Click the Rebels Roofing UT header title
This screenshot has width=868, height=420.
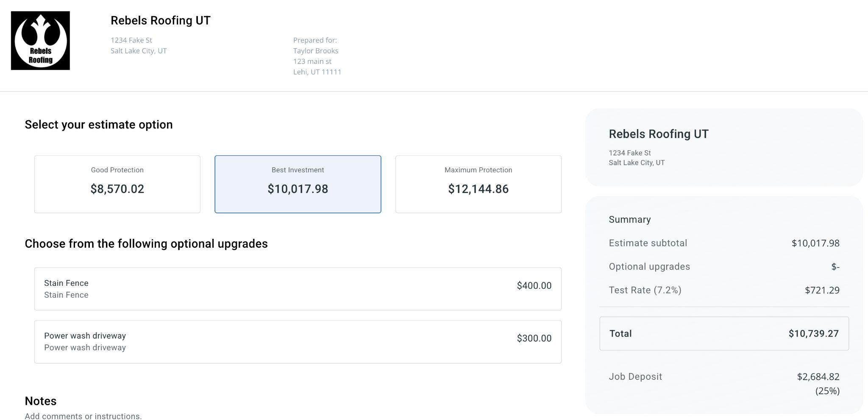pyautogui.click(x=161, y=20)
